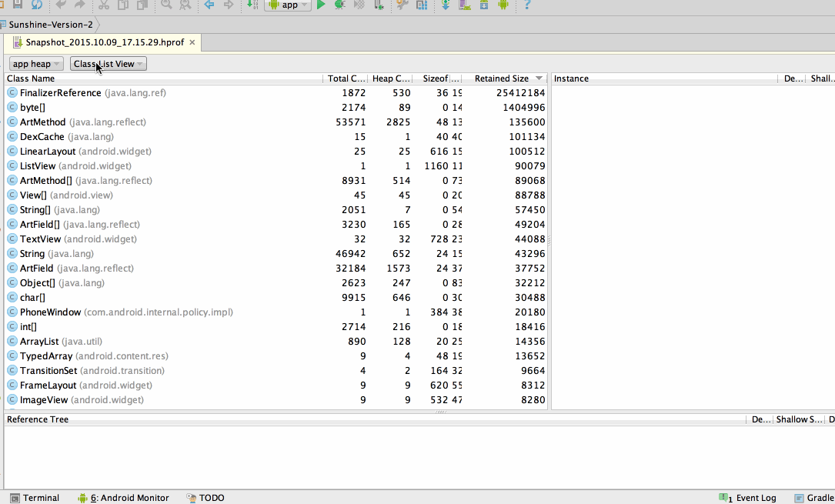Click the Sync/refresh icon in toolbar
The height and width of the screenshot is (504, 835).
pyautogui.click(x=37, y=5)
